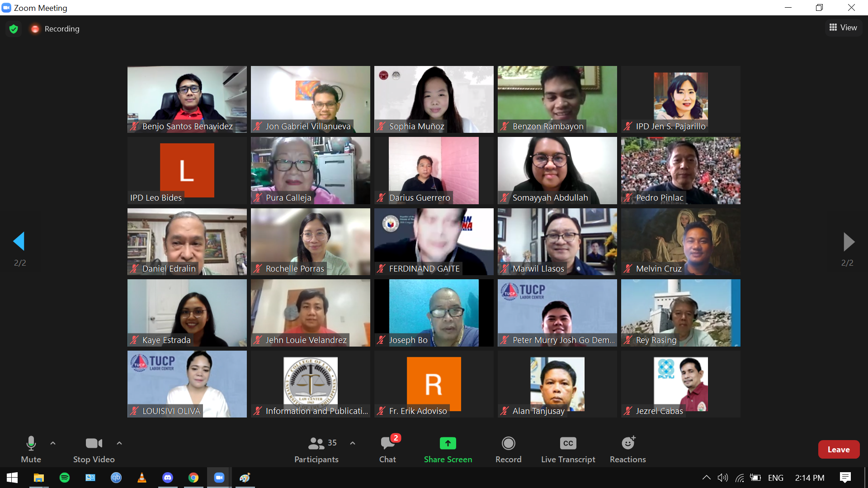
Task: Toggle Stop Video camera button
Action: pyautogui.click(x=94, y=444)
